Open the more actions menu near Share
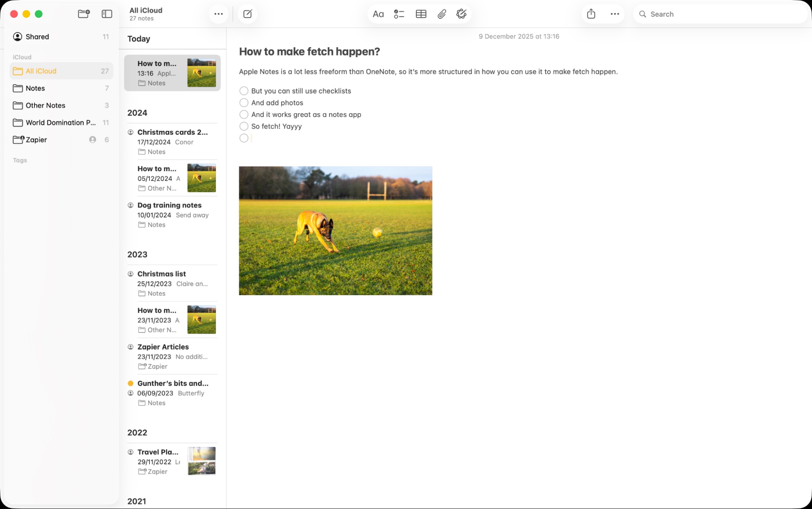The height and width of the screenshot is (509, 812). tap(615, 13)
